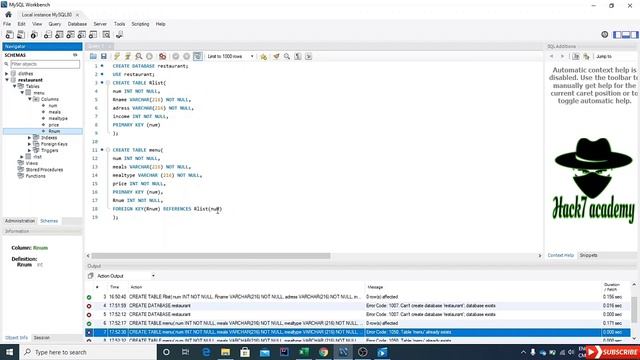Click the reconnect to DBMS icon
Screen dimensions: 640x360
tap(119, 35)
